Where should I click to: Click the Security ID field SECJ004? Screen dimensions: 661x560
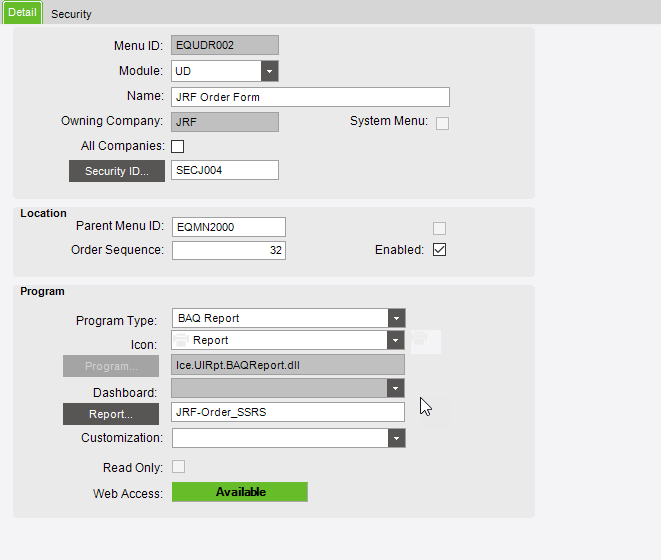pyautogui.click(x=225, y=170)
